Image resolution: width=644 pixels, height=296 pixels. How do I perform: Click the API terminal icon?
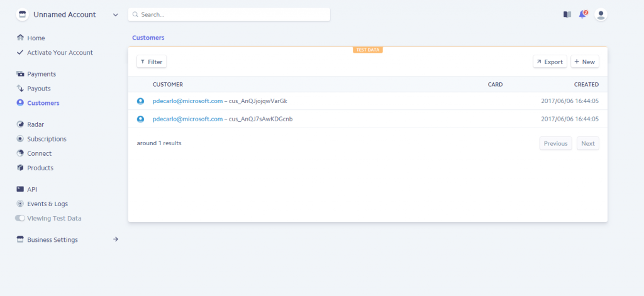pyautogui.click(x=20, y=189)
